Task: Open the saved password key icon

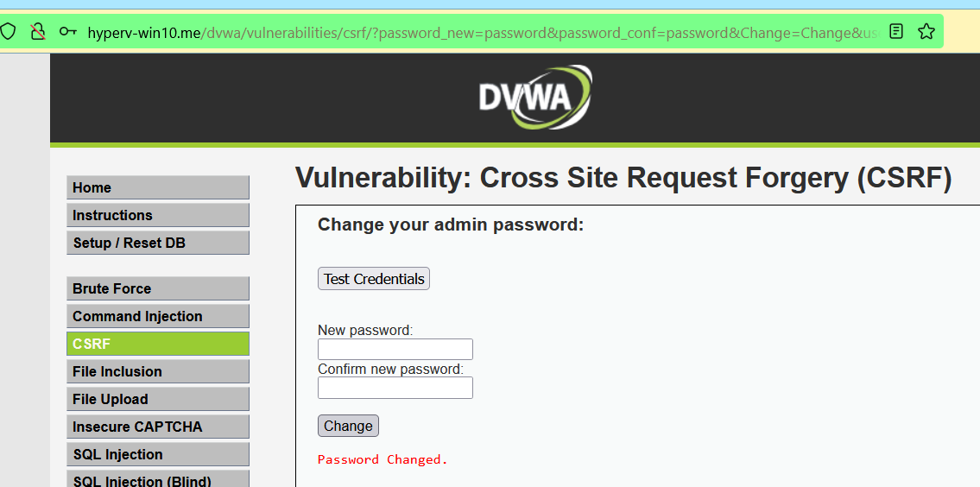Action: coord(68,32)
